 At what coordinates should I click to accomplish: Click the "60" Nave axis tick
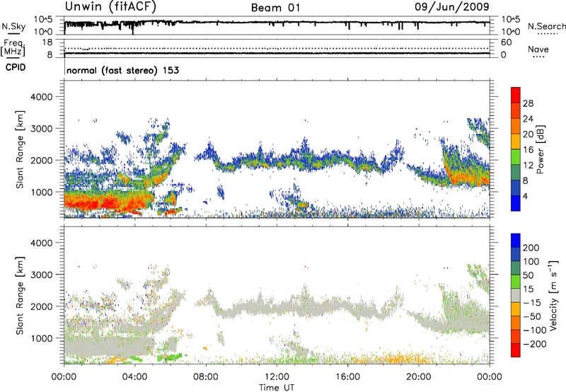pos(506,42)
